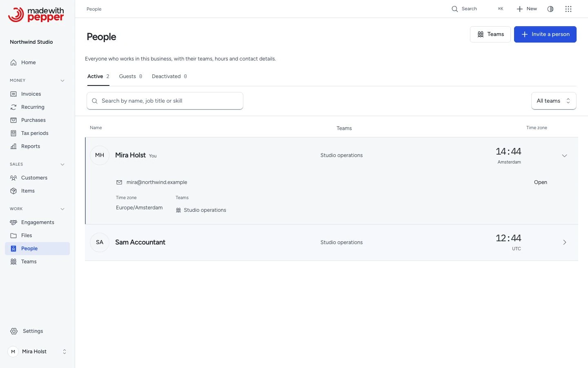
Task: Click the Europe/Amsterdam time zone value
Action: 139,208
